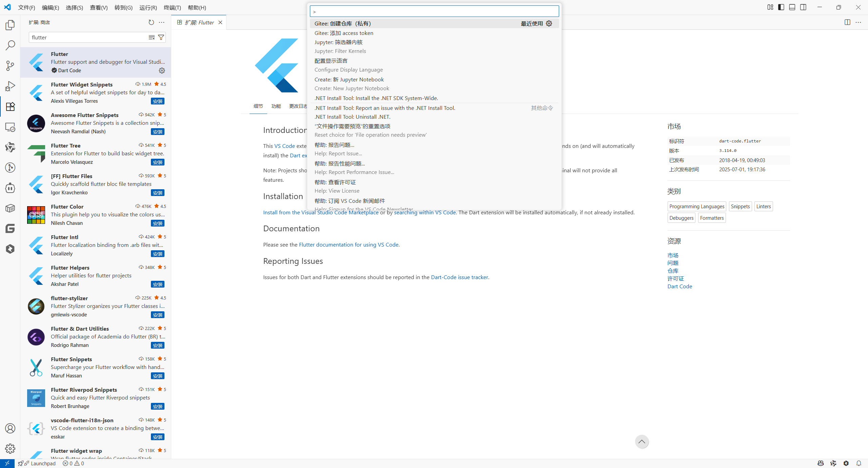The width and height of the screenshot is (868, 468).
Task: Select Flutter Color extension in list
Action: [x=96, y=215]
